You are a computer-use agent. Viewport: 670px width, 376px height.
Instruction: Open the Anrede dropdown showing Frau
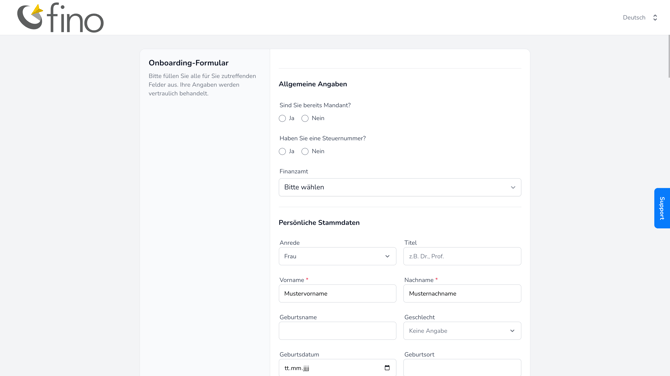[x=338, y=256]
